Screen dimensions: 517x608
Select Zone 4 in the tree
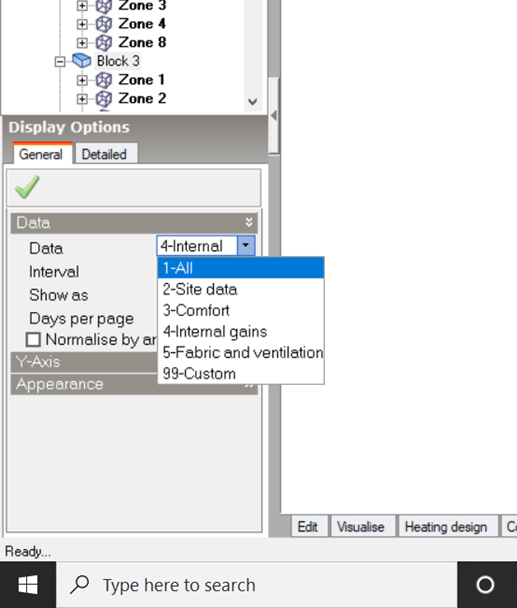tap(142, 24)
